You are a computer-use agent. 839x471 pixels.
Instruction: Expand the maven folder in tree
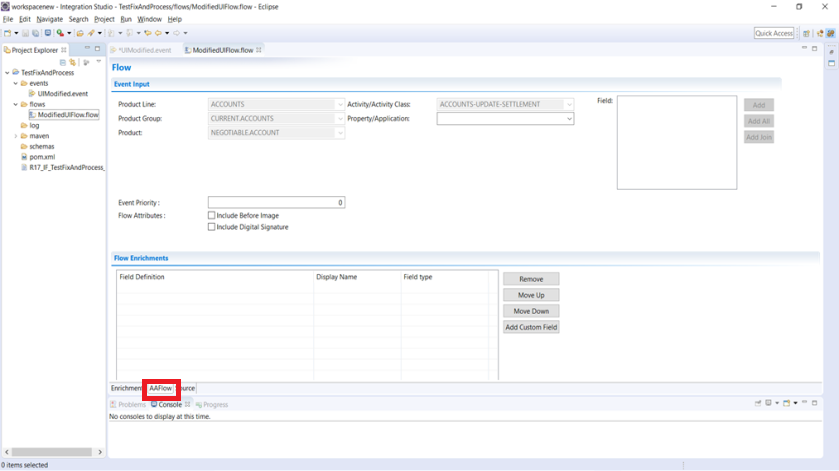pyautogui.click(x=16, y=136)
